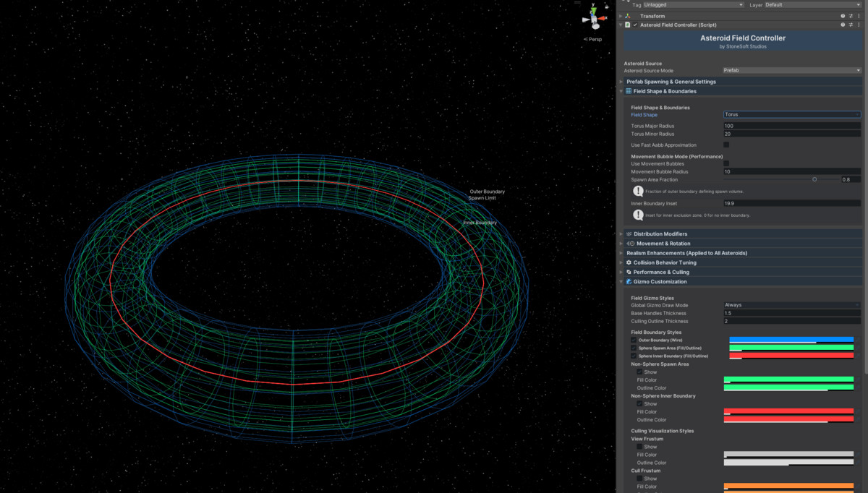Viewport: 868px width, 493px height.
Task: Toggle Show under Cull Frustum
Action: pos(639,479)
